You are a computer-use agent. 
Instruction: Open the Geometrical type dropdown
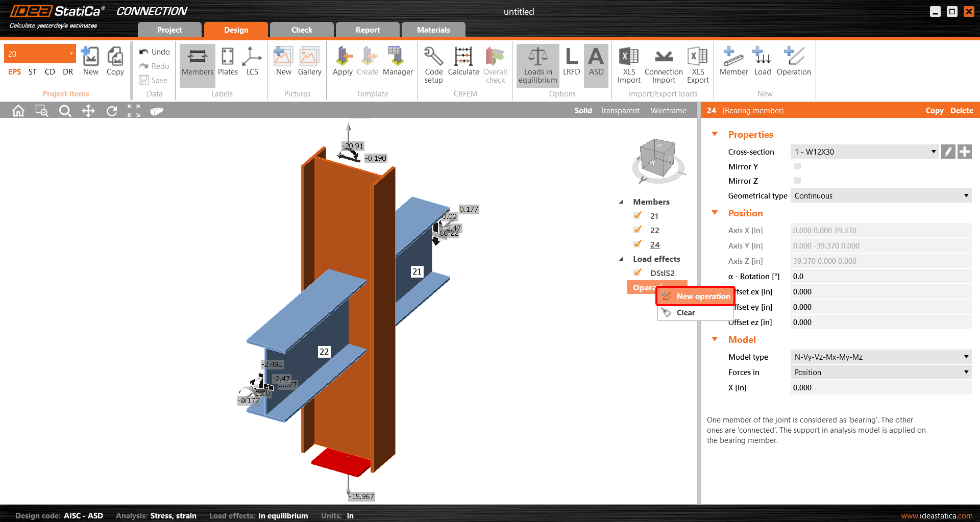[880, 195]
